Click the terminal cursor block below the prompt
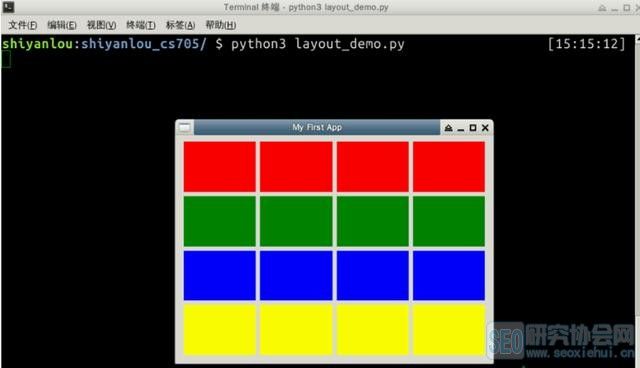The height and width of the screenshot is (368, 640). (6, 60)
